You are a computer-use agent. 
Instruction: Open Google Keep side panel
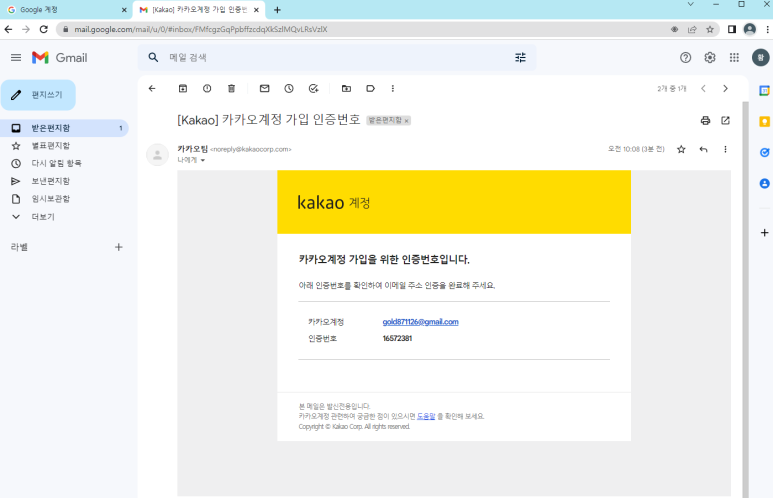click(x=764, y=121)
